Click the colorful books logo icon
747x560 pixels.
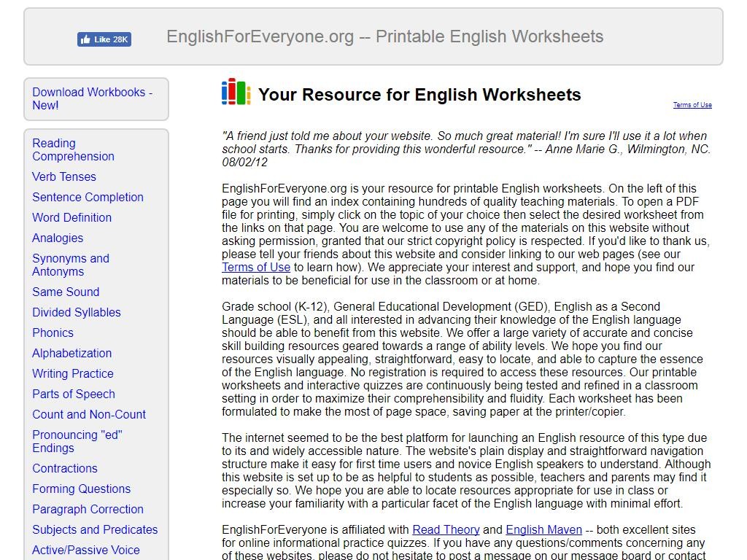pos(236,92)
